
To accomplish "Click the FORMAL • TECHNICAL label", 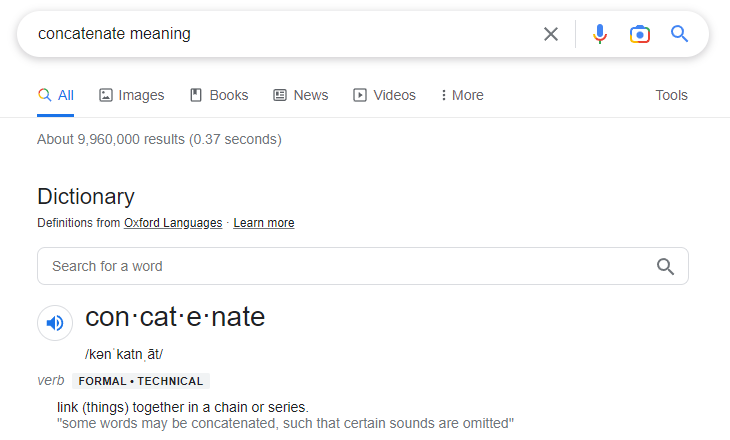I will click(x=141, y=381).
